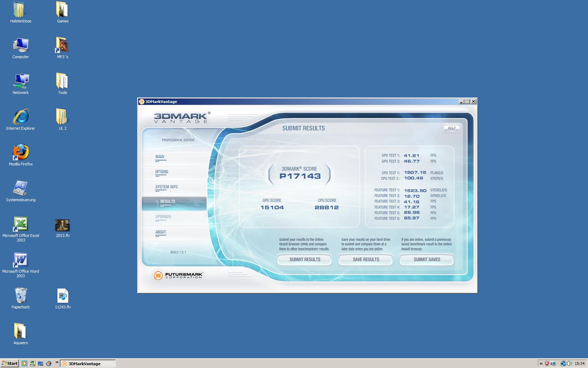Select the Microsoft Office Excel 2003 icon
This screenshot has width=588, height=368.
[21, 230]
